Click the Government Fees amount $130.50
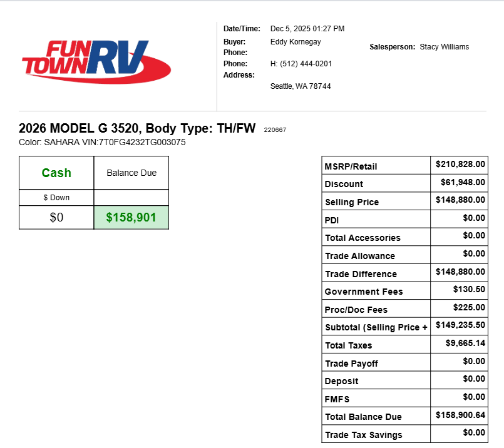This screenshot has height=448, width=504. 469,290
